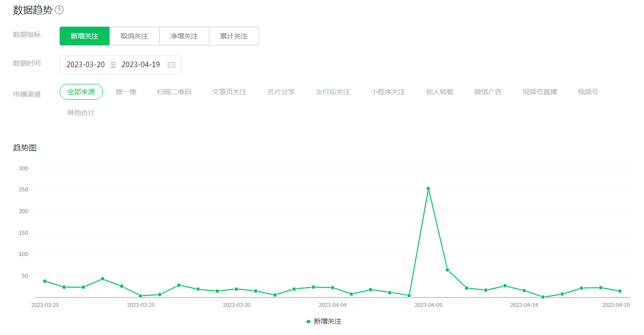Filter by 扫描二维码 channel

[x=174, y=92]
